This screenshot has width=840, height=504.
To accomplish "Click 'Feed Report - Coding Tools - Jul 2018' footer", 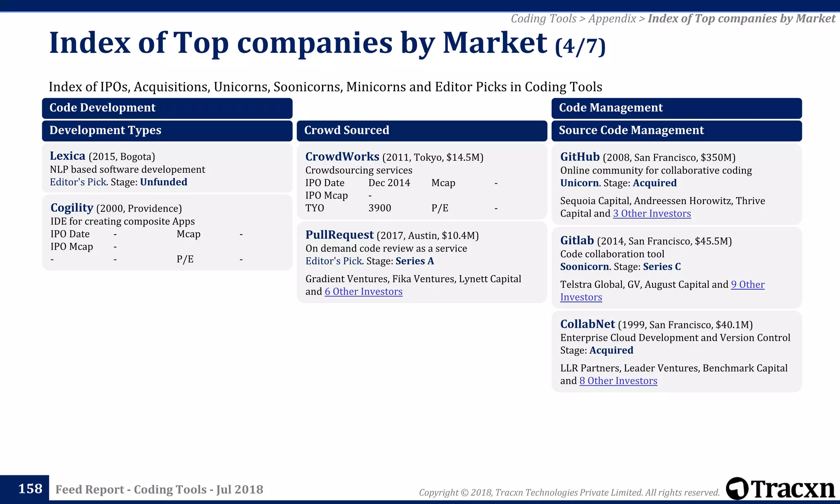I will coord(159,489).
